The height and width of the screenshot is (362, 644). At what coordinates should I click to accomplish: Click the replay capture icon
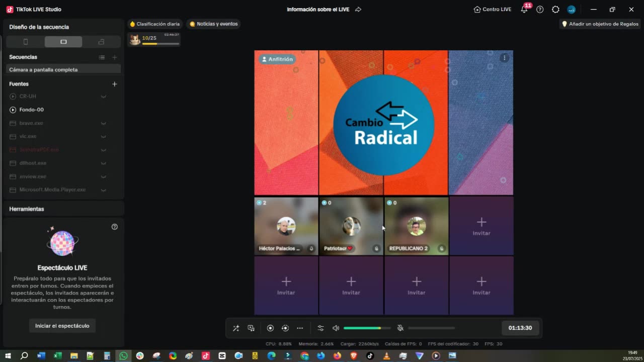(x=285, y=328)
